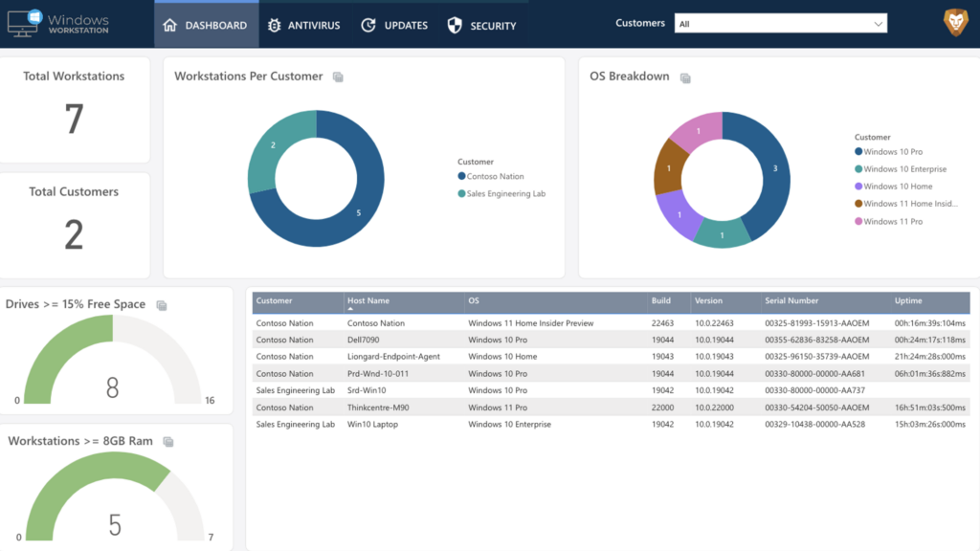Open the Dashboard tab
980x551 pixels.
[x=207, y=25]
